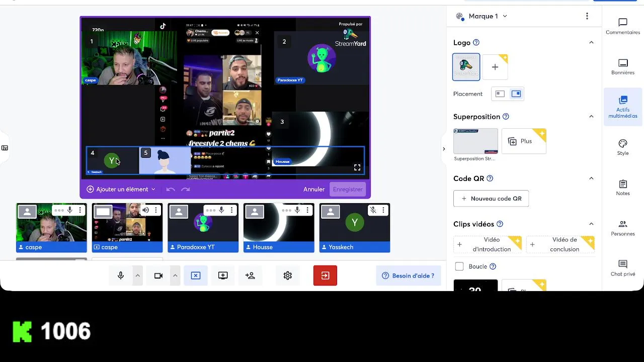Add a new logo with plus tile
Image resolution: width=644 pixels, height=362 pixels.
tap(495, 67)
